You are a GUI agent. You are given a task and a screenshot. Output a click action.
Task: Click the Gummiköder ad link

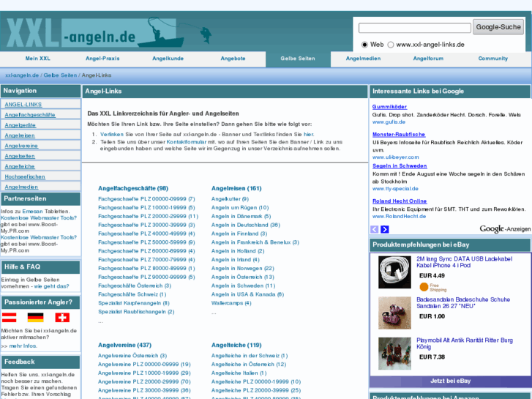point(389,107)
